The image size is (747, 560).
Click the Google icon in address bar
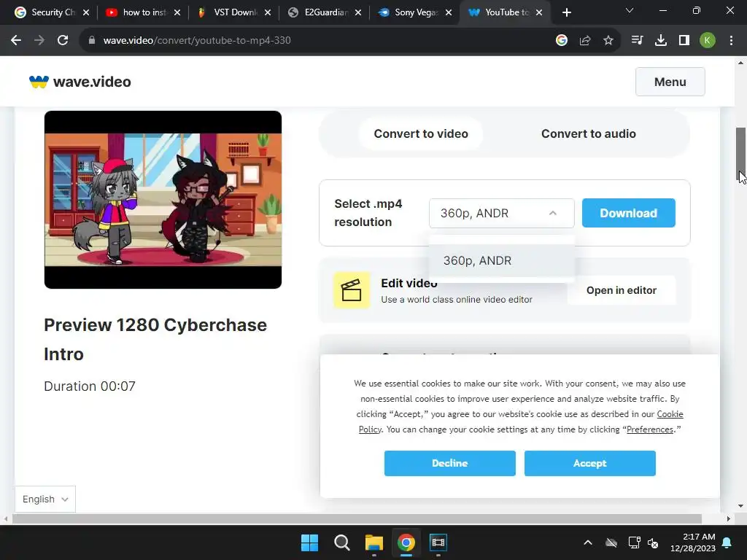coord(562,41)
